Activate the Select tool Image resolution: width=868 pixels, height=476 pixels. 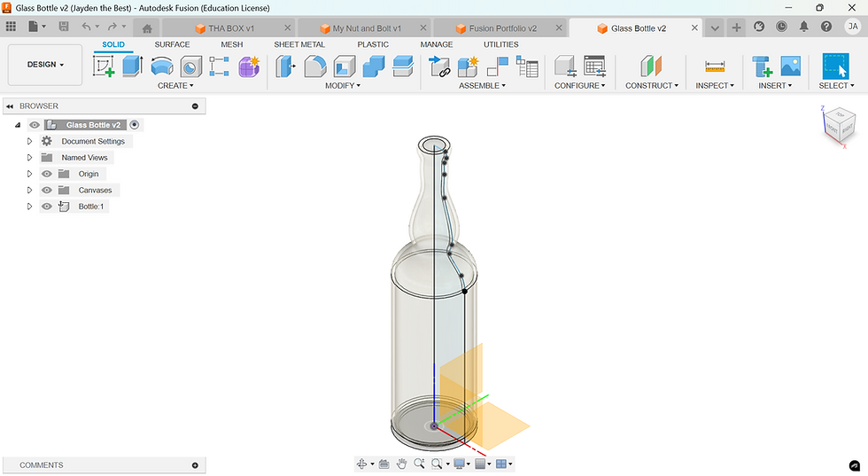pyautogui.click(x=836, y=66)
